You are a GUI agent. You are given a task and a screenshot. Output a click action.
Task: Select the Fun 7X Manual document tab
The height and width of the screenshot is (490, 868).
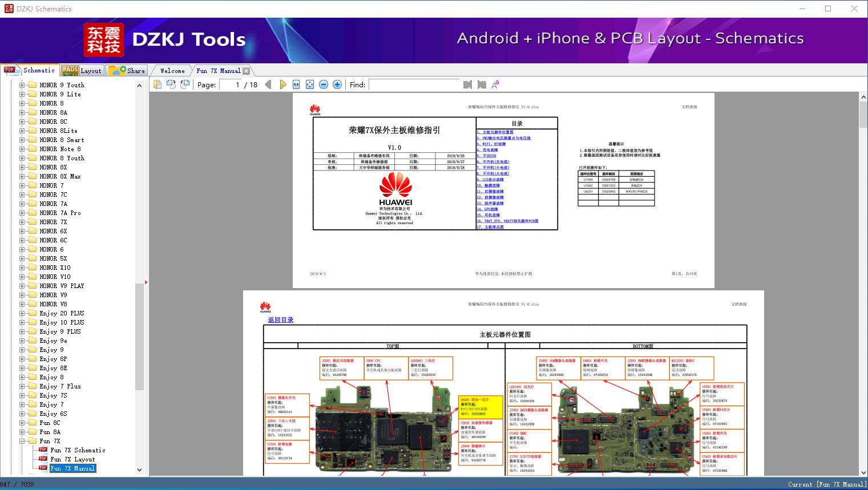click(218, 71)
